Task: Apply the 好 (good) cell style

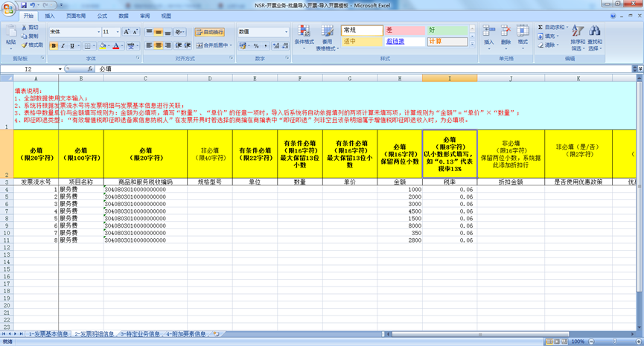Action: point(447,31)
